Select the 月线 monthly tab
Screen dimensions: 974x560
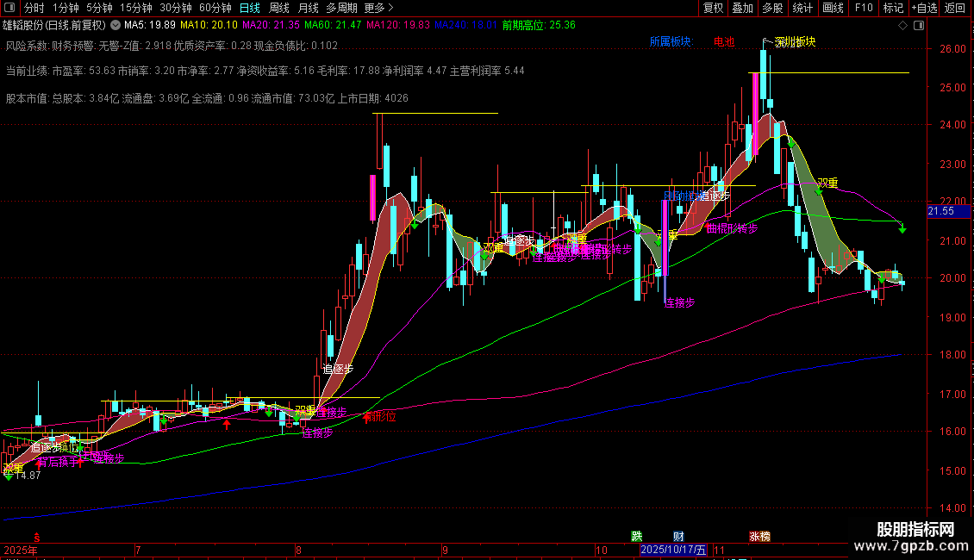308,8
